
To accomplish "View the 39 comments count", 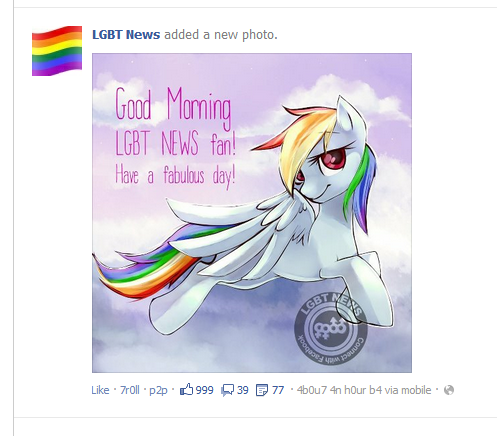I will click(243, 390).
